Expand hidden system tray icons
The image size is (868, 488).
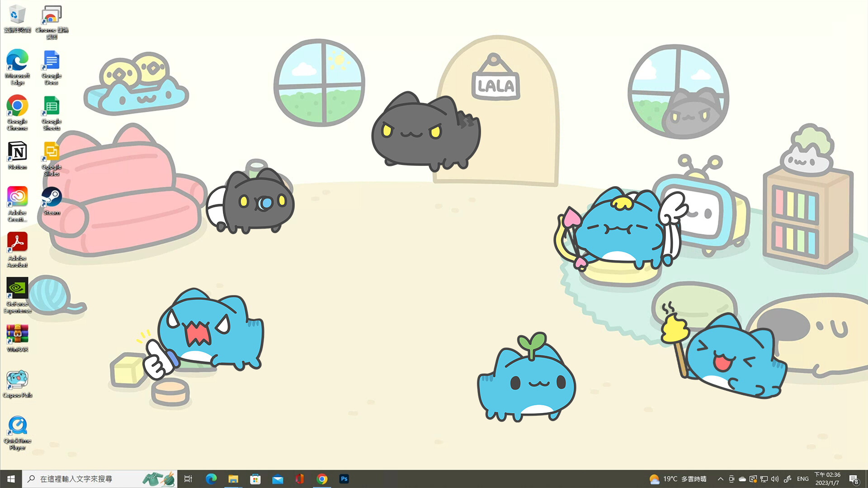[x=720, y=479]
